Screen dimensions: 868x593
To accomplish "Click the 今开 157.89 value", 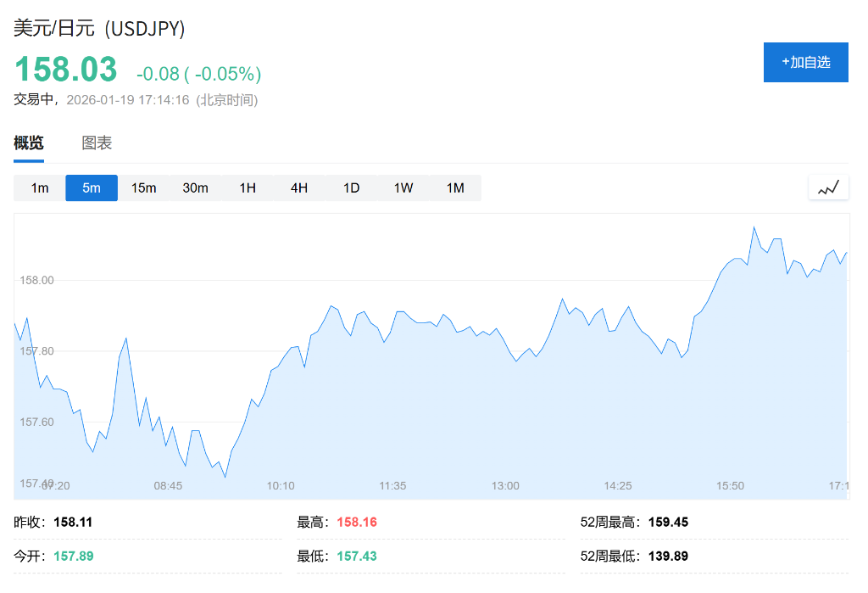I will pyautogui.click(x=73, y=557).
